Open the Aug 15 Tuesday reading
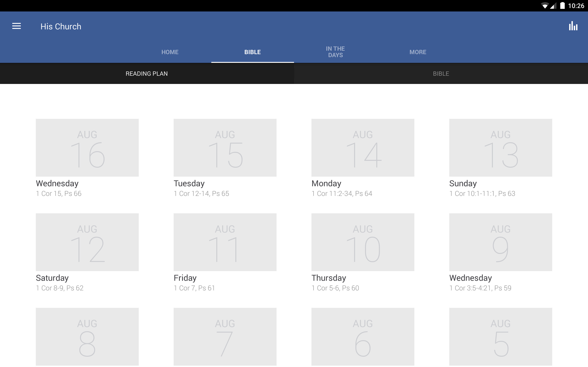The height and width of the screenshot is (367, 588). (x=225, y=147)
